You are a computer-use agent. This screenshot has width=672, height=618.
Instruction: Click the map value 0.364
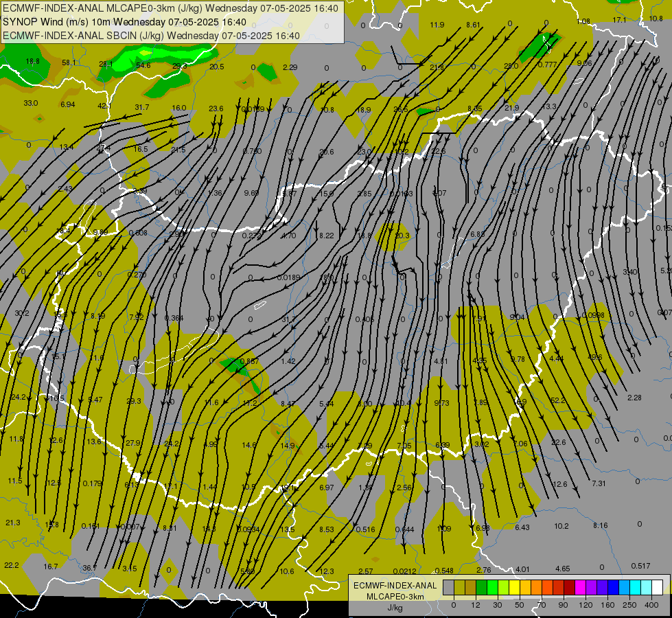(x=174, y=318)
